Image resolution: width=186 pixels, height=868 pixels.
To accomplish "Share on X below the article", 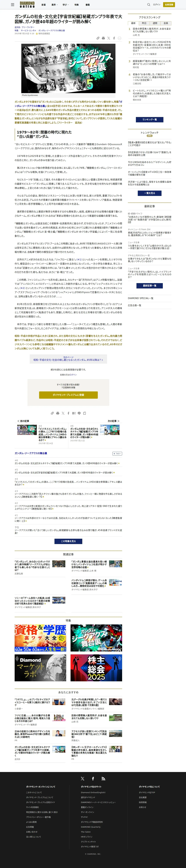I will [63, 413].
